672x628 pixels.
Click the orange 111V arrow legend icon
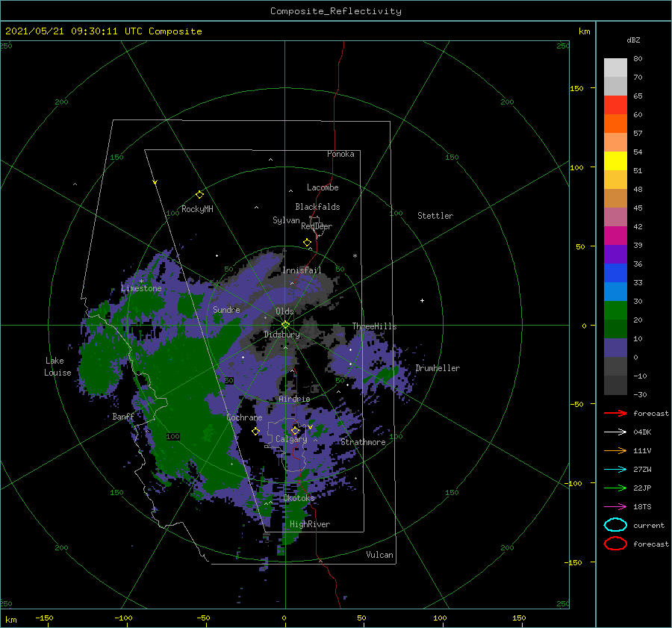coord(615,450)
